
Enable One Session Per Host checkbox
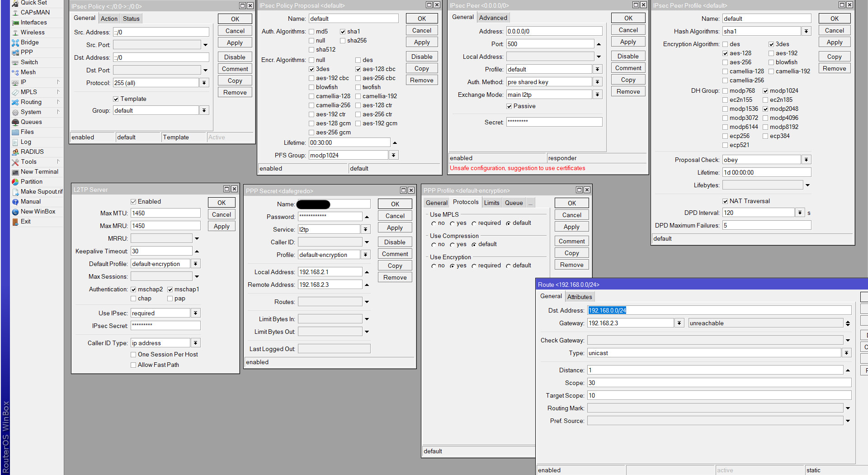[x=133, y=355]
